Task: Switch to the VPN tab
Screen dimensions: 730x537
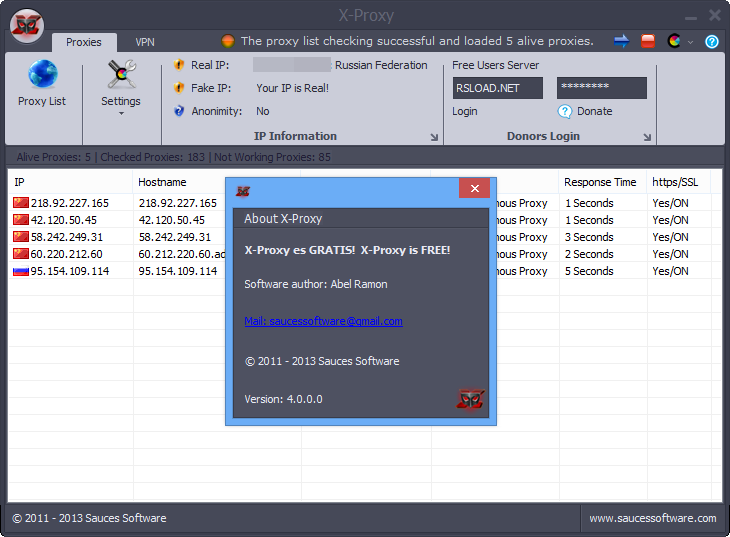Action: pos(145,42)
